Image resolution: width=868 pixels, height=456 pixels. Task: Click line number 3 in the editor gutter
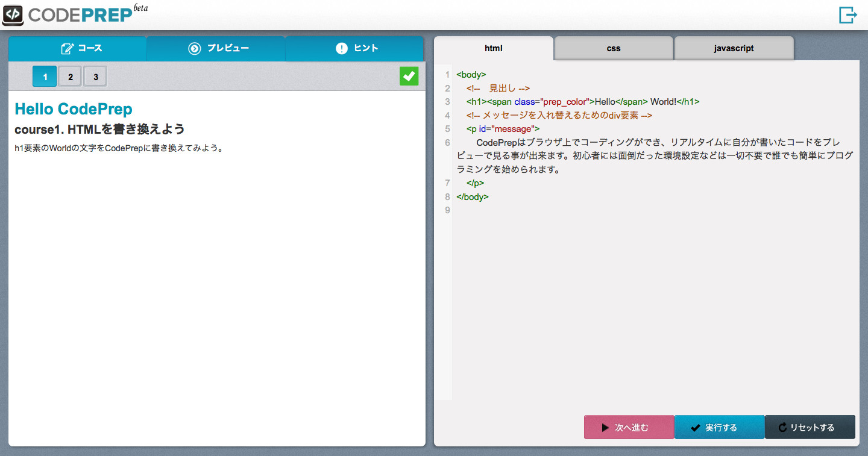[x=447, y=102]
